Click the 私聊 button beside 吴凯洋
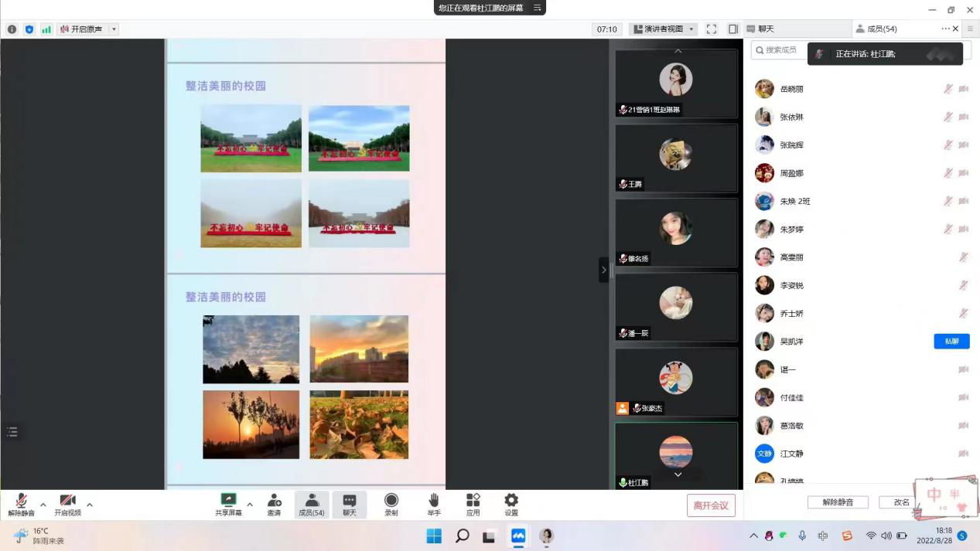The height and width of the screenshot is (551, 980). tap(951, 342)
